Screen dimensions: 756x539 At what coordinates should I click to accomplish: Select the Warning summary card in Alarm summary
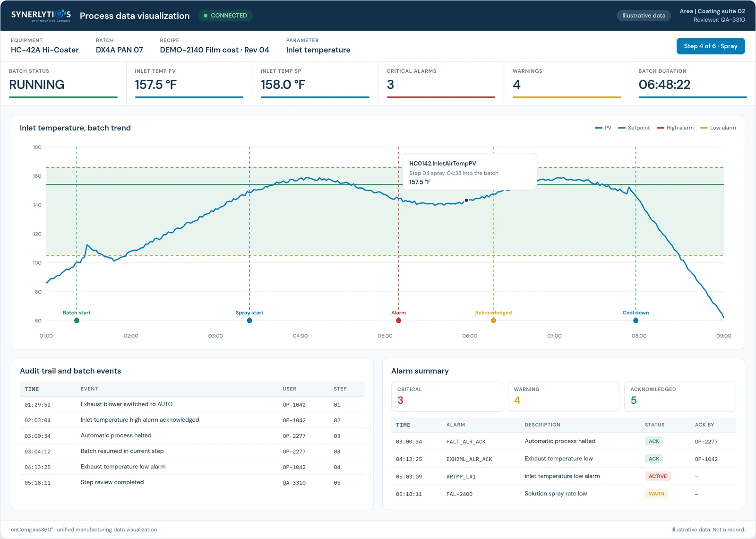[563, 397]
